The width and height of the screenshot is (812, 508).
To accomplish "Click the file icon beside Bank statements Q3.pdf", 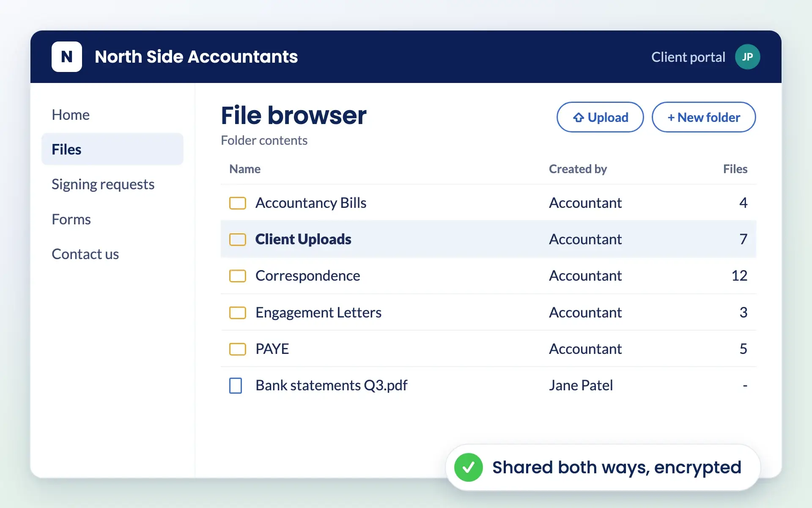I will coord(236,386).
